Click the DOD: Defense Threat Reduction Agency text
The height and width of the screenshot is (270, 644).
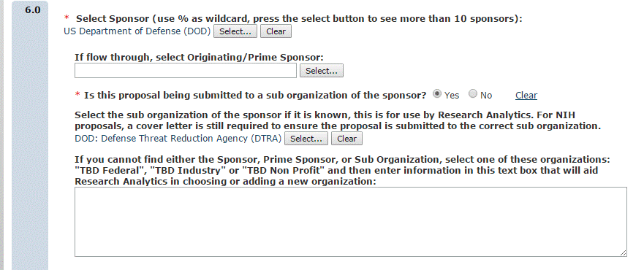(178, 138)
